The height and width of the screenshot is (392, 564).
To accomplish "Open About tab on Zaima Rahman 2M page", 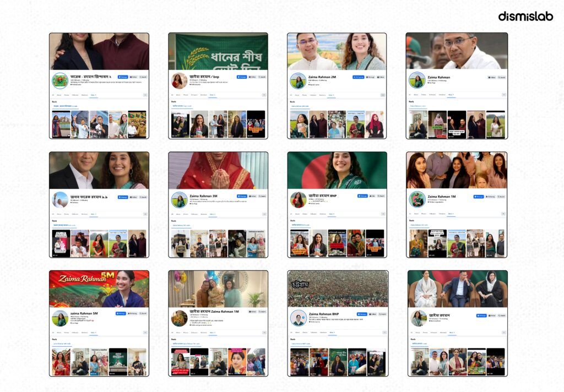I will pos(297,95).
